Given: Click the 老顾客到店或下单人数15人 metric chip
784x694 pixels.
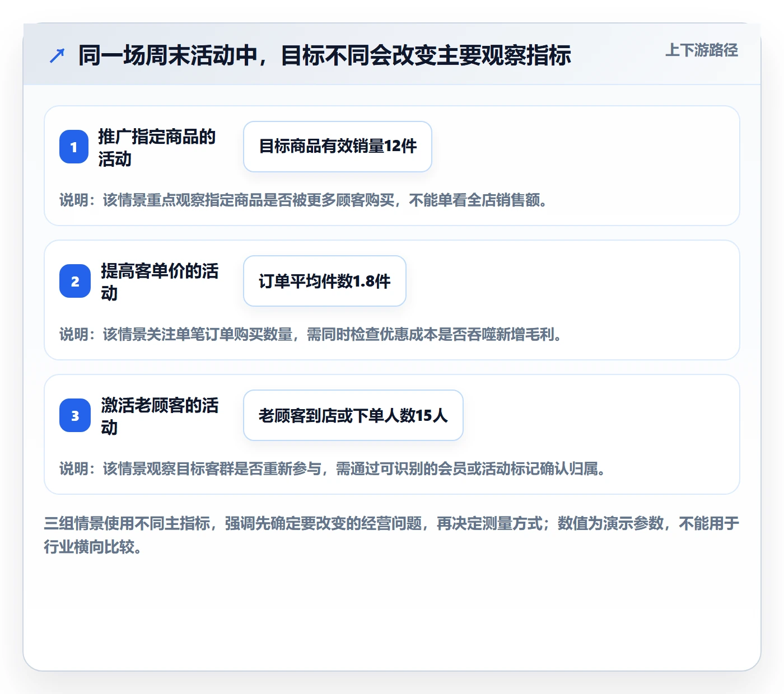Looking at the screenshot, I should [353, 415].
